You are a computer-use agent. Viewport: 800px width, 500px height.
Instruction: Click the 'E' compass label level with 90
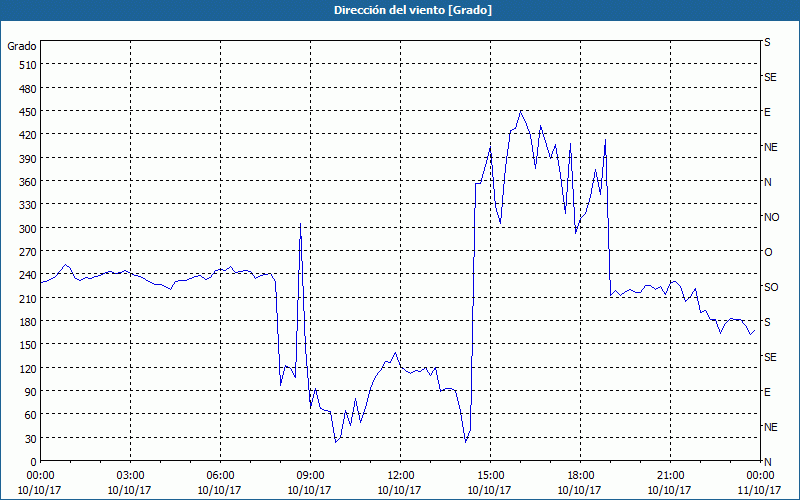pyautogui.click(x=767, y=392)
